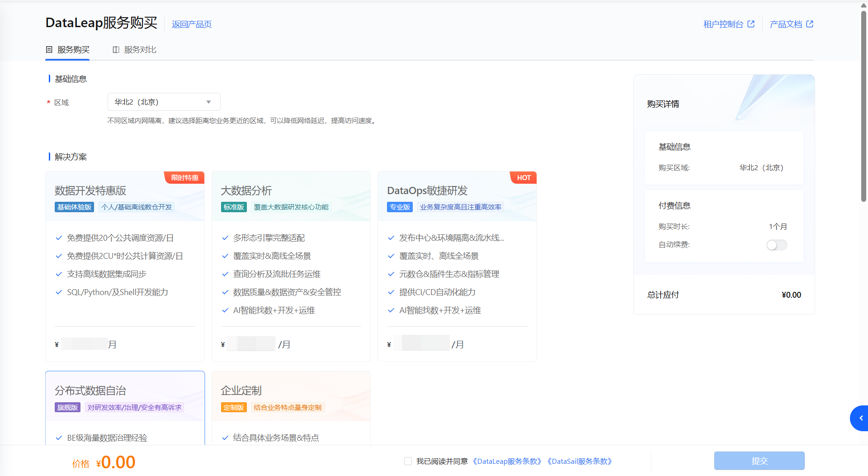The width and height of the screenshot is (868, 476).
Task: Click checkmark beside 结合具体业务场景&特点
Action: pyautogui.click(x=225, y=438)
